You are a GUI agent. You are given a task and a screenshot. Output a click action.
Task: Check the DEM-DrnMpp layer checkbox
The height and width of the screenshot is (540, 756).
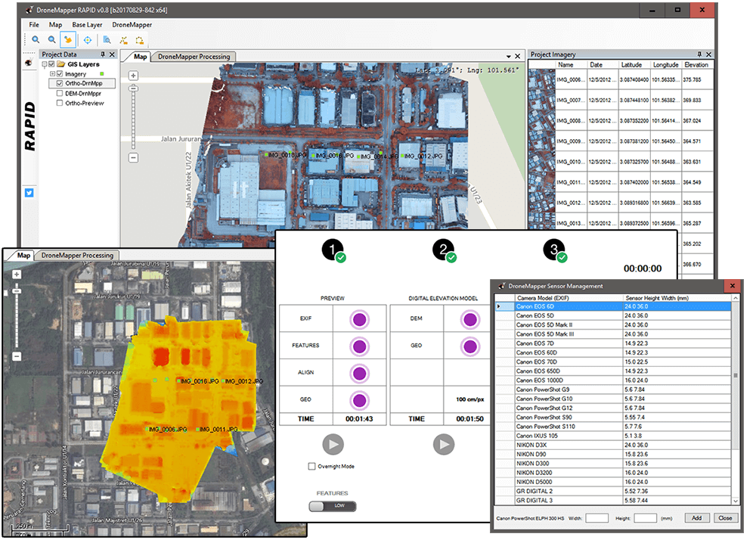(59, 92)
